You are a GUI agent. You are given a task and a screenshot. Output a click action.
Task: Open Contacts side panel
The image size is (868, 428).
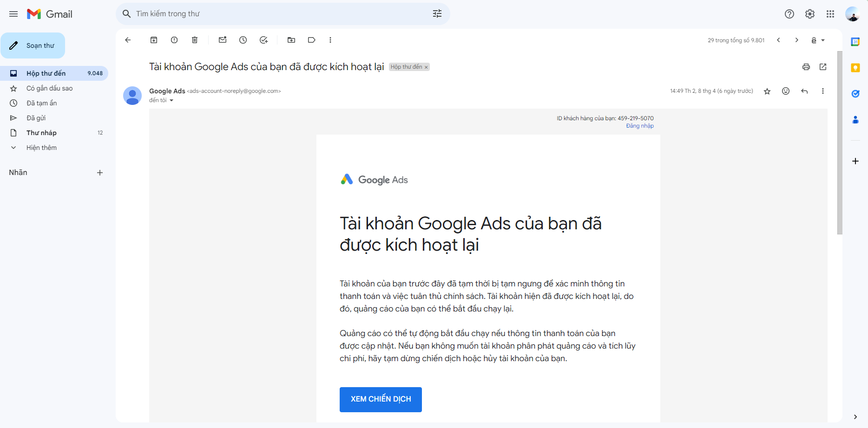855,120
